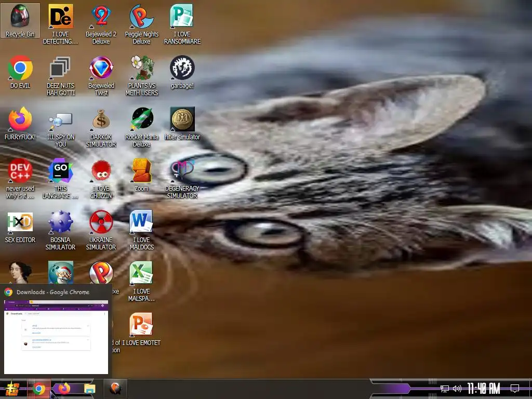This screenshot has width=532, height=399.
Task: Select the gold coin emblem desktop icon
Action: click(x=182, y=124)
